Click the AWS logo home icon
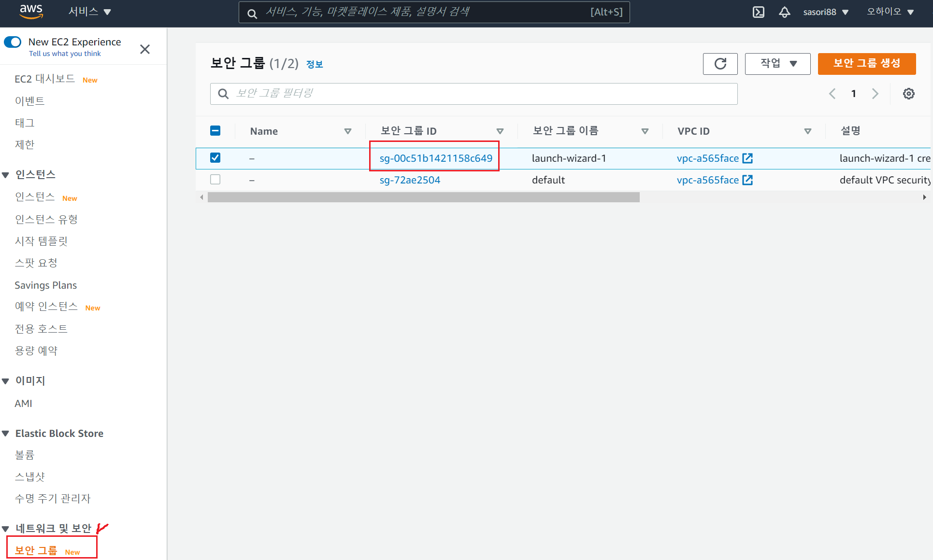Screen dimensions: 933x560 pyautogui.click(x=31, y=12)
